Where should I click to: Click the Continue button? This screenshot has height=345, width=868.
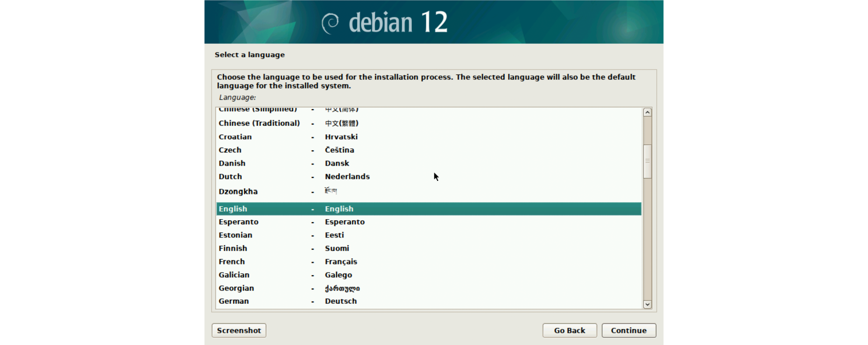(x=628, y=331)
